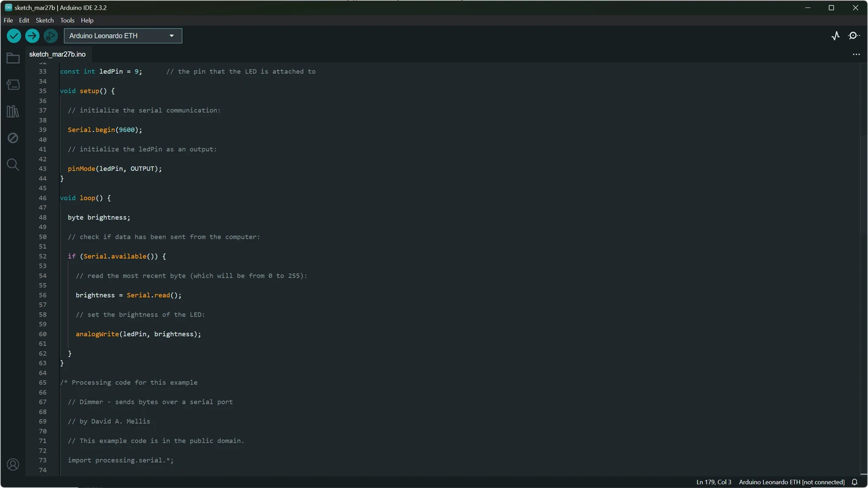The image size is (868, 488).
Task: Open the Sketchbook folder sidebar icon
Action: [13, 59]
